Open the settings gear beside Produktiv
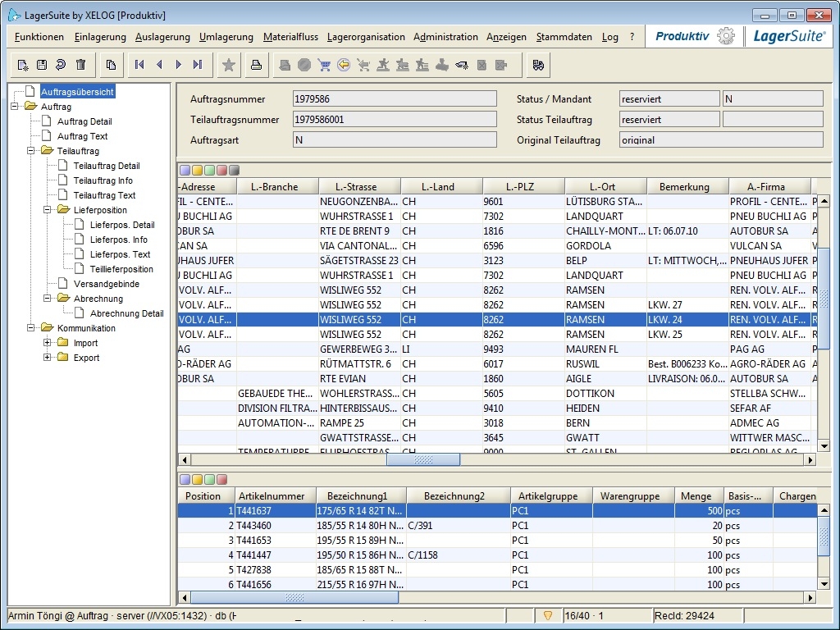Image resolution: width=840 pixels, height=630 pixels. tap(726, 36)
